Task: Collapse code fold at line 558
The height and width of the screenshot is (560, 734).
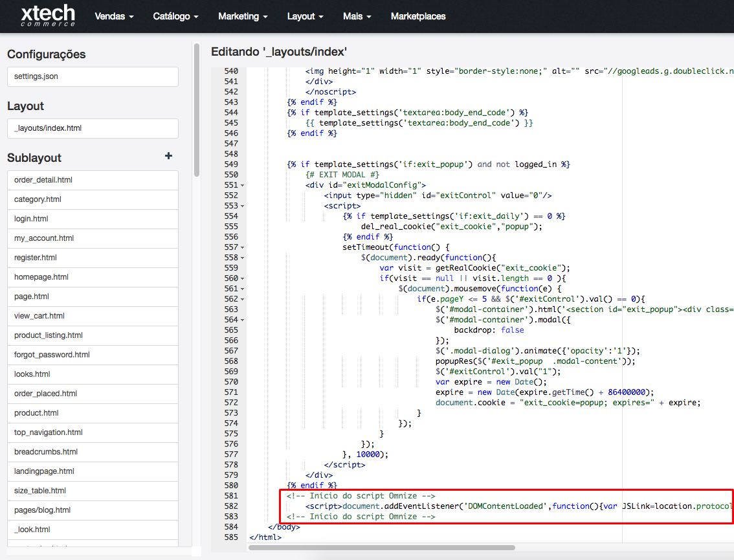Action: (x=243, y=258)
